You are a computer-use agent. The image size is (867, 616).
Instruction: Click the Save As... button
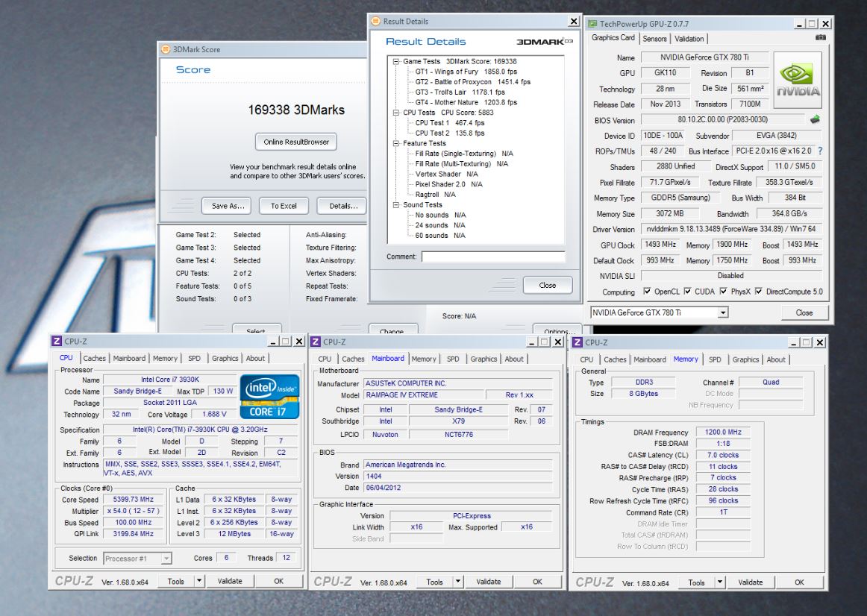pos(228,206)
